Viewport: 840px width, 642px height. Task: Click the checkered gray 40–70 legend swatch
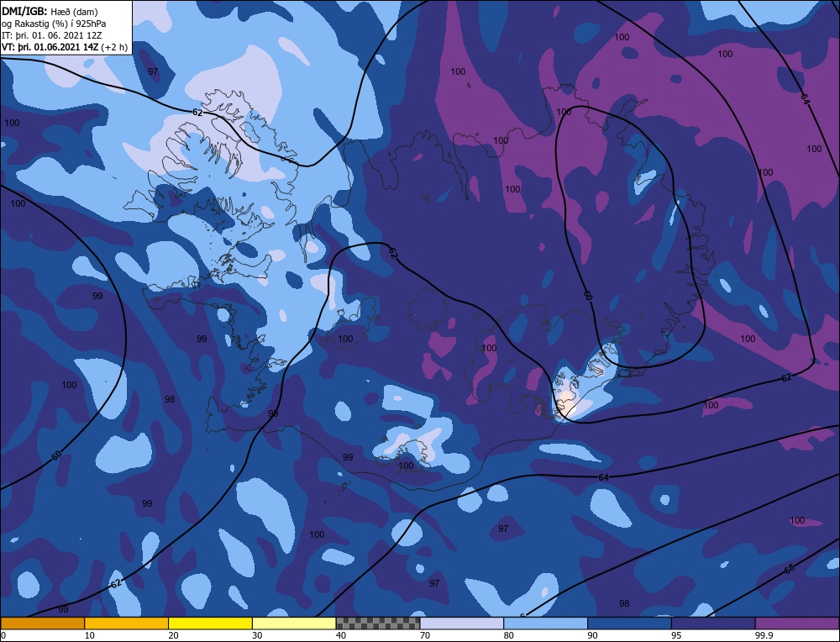tap(378, 624)
